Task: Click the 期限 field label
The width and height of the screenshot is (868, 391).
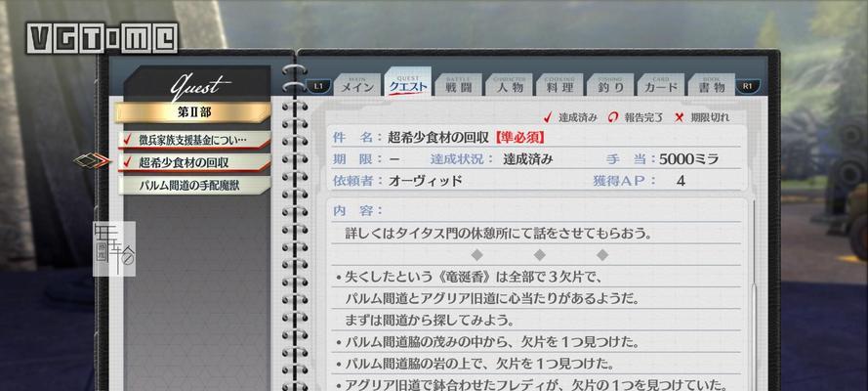Action: coord(357,159)
